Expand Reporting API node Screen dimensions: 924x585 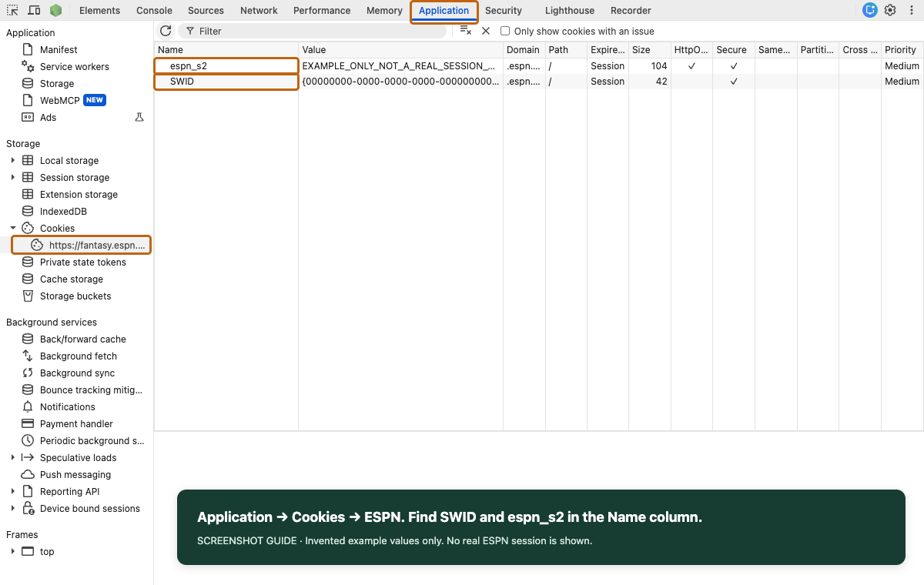click(12, 491)
